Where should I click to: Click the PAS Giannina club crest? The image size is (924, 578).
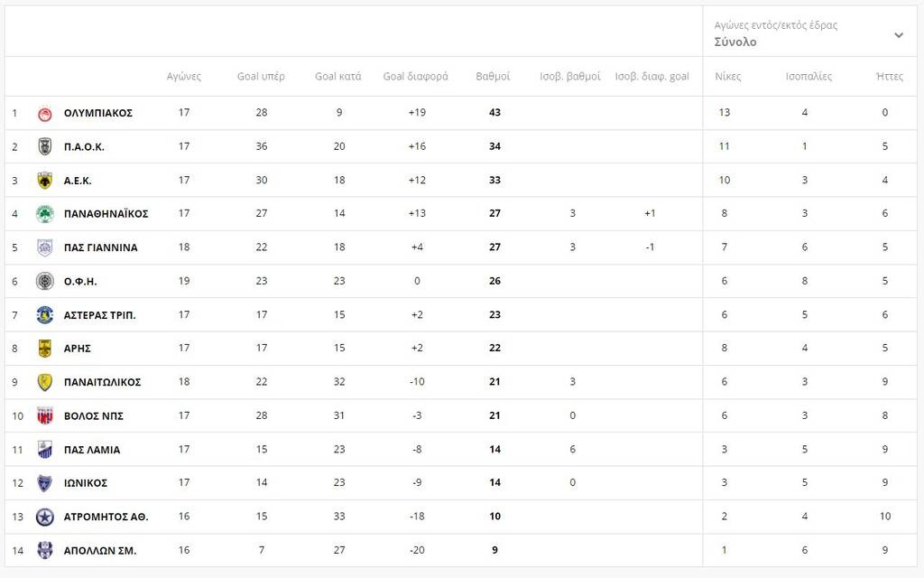click(x=44, y=247)
